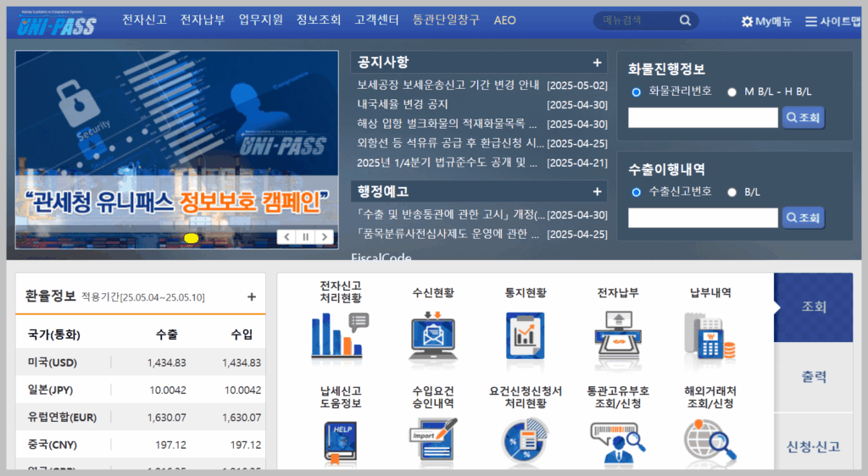Switch to the 조회 side tab

(813, 307)
